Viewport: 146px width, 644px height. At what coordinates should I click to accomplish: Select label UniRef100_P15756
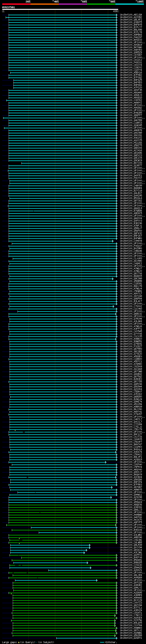point(131,620)
